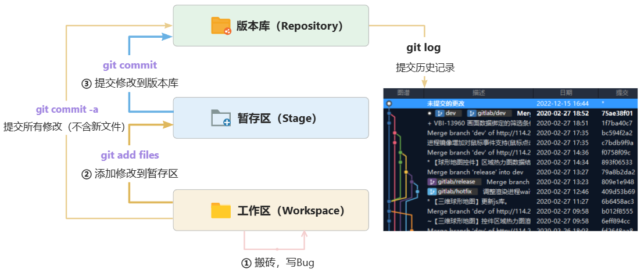Click the 工作区 (Workspace) box
Viewport: 644px width, 273px height.
271,210
